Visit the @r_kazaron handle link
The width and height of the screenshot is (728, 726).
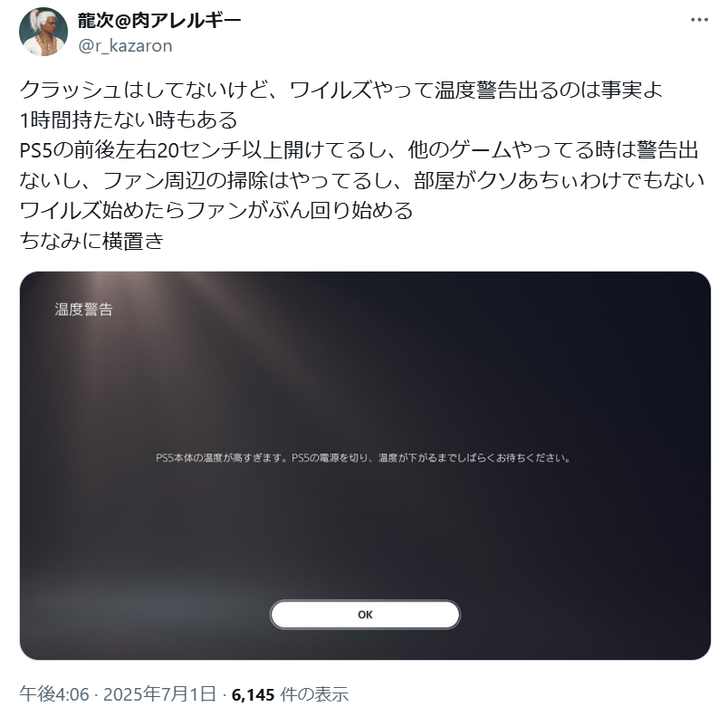pos(125,46)
